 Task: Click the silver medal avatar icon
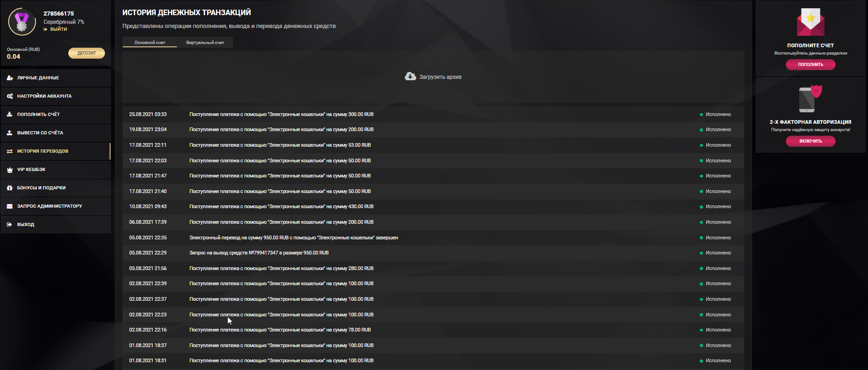22,22
